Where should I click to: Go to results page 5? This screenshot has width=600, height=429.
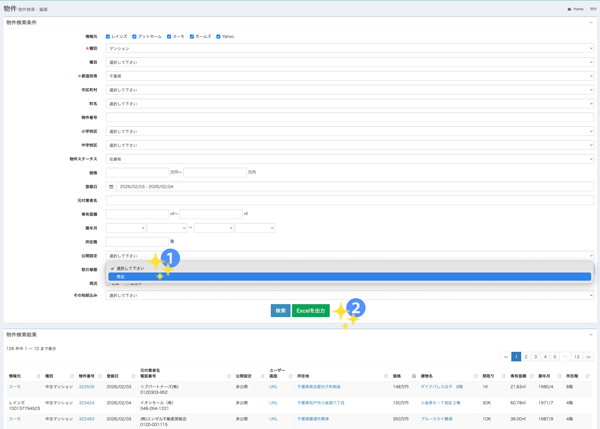[x=554, y=357]
